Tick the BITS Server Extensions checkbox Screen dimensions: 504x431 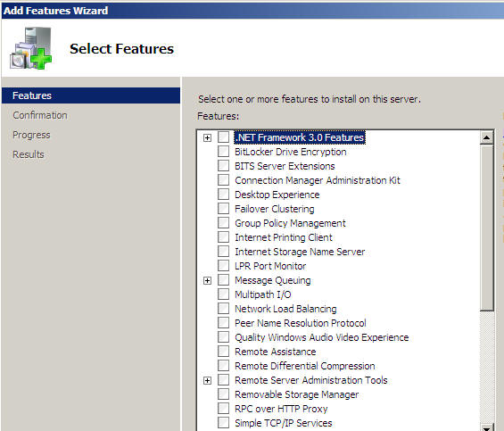223,166
